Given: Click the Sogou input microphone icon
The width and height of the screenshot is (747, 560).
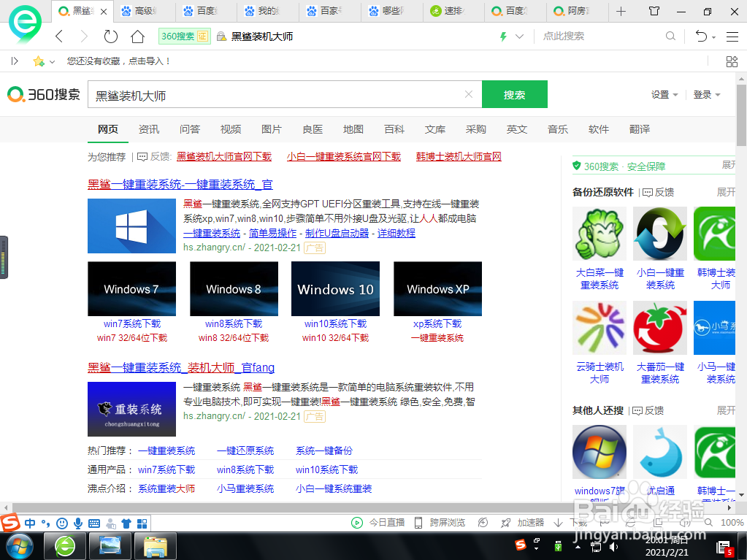Looking at the screenshot, I should (x=78, y=523).
